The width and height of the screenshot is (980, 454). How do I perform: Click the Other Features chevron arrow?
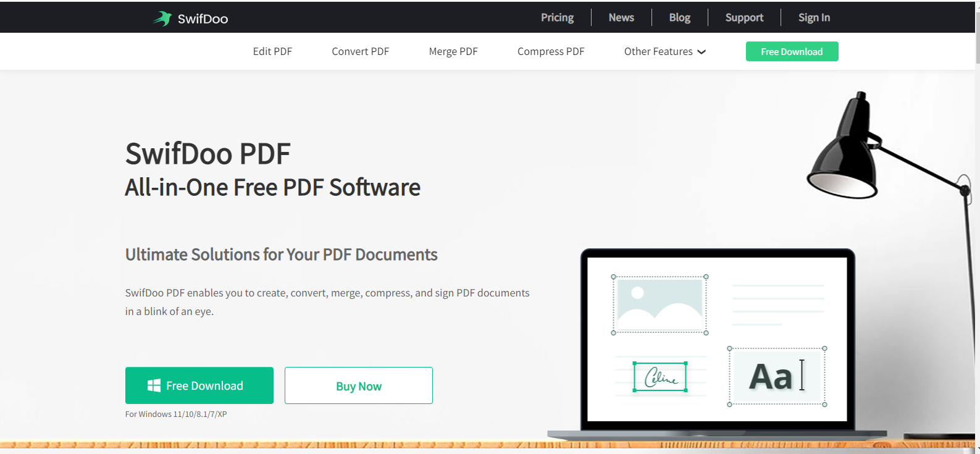pyautogui.click(x=701, y=52)
